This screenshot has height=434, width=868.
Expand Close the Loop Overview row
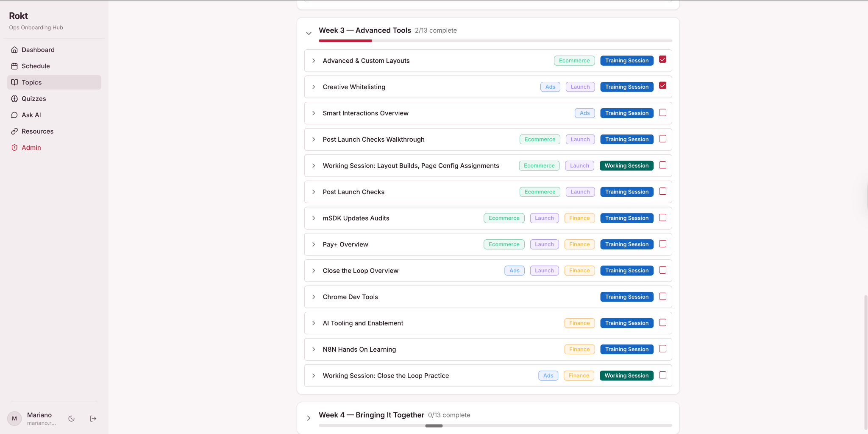[314, 271]
